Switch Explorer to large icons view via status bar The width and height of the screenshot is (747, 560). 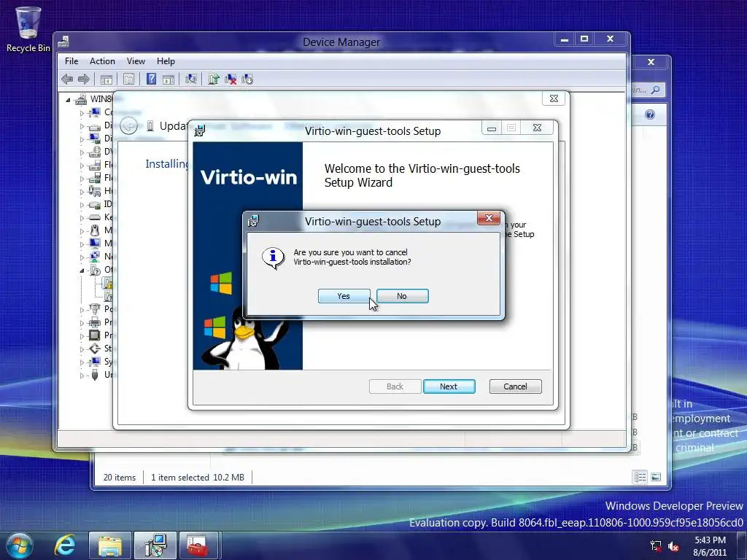[656, 477]
